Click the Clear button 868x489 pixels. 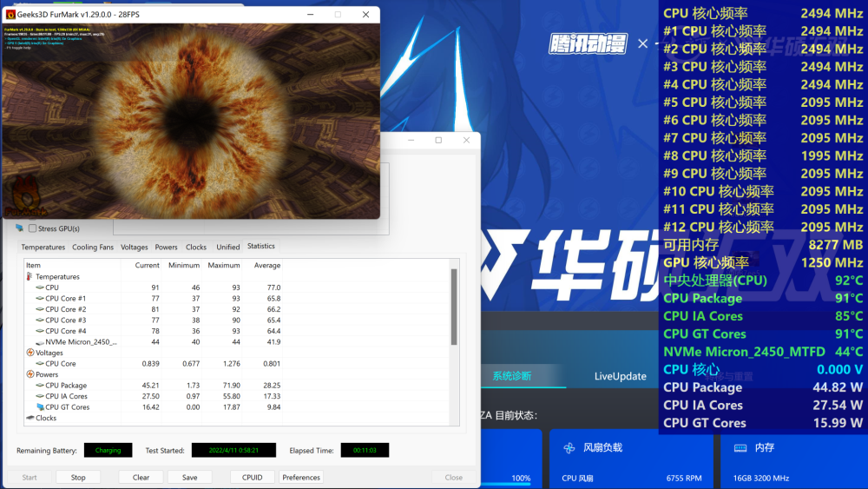click(x=141, y=478)
